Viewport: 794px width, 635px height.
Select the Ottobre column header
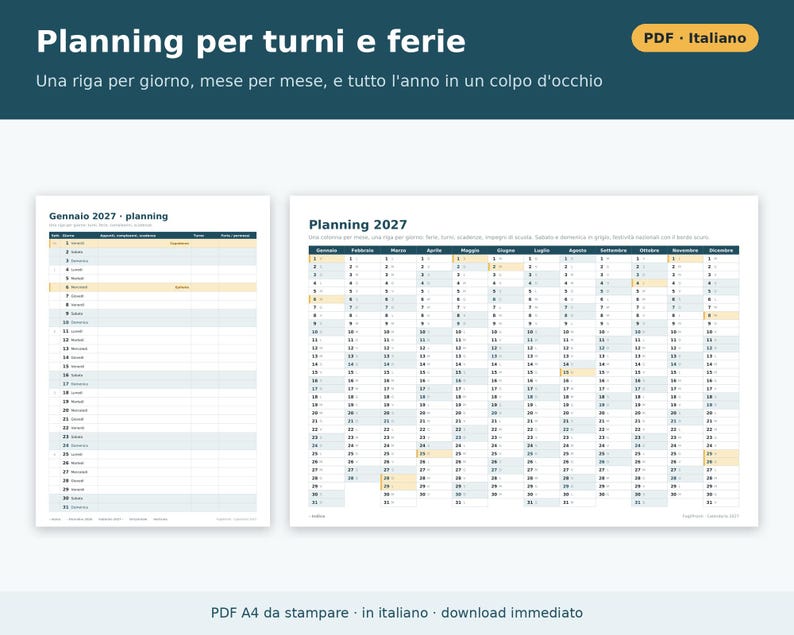coord(650,250)
